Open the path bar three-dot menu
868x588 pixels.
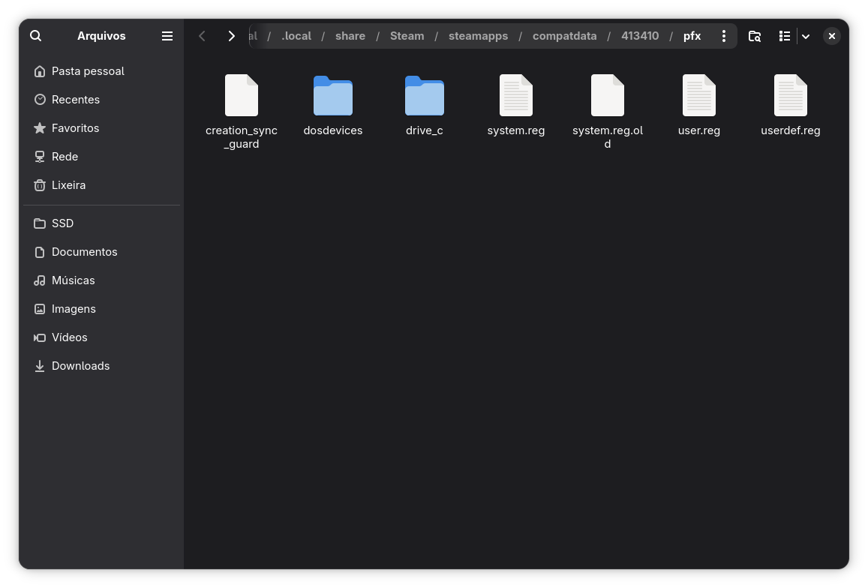723,36
